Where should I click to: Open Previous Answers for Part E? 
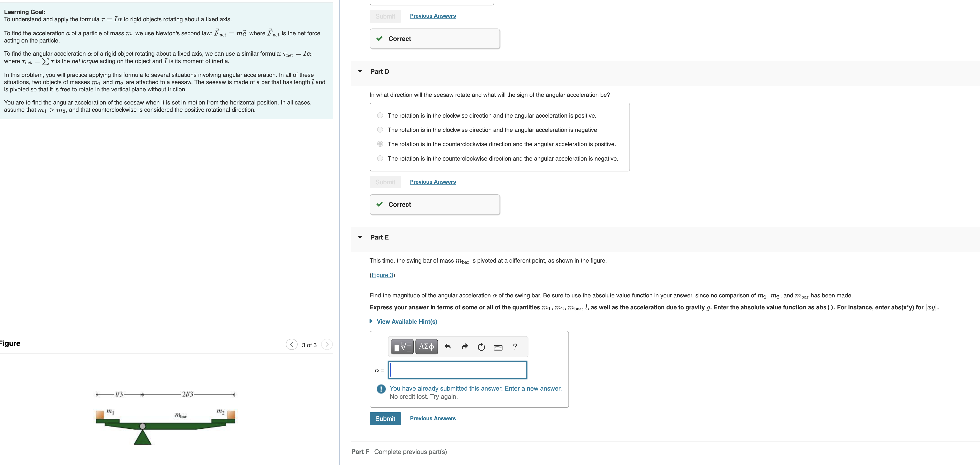click(x=433, y=418)
